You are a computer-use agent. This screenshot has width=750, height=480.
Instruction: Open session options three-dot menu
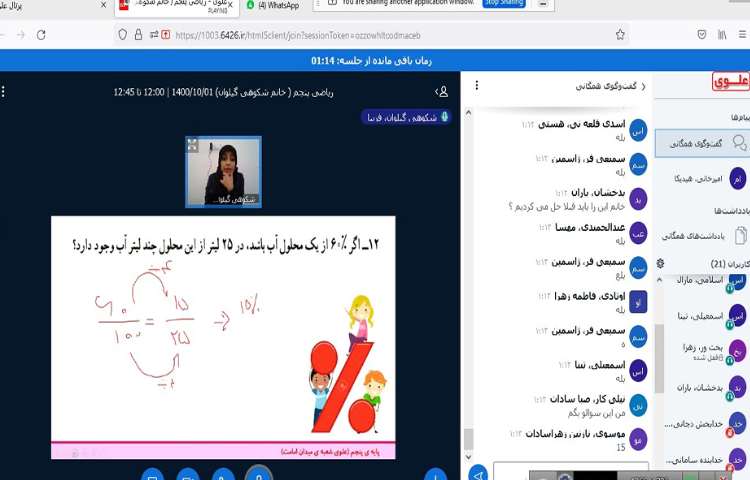coord(3,91)
